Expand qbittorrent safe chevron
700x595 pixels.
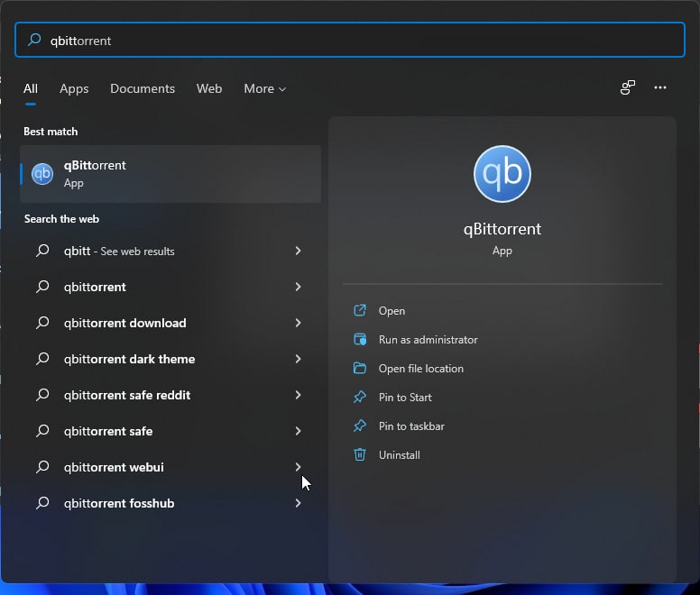coord(298,431)
